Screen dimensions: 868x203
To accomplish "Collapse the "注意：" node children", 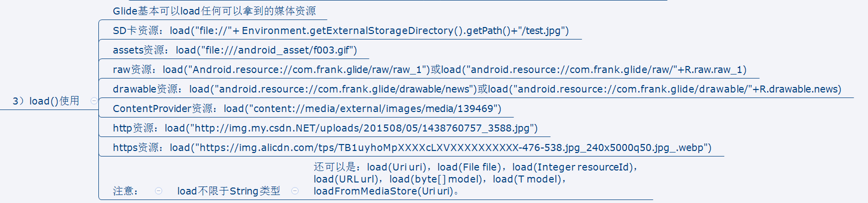I will click(x=158, y=190).
